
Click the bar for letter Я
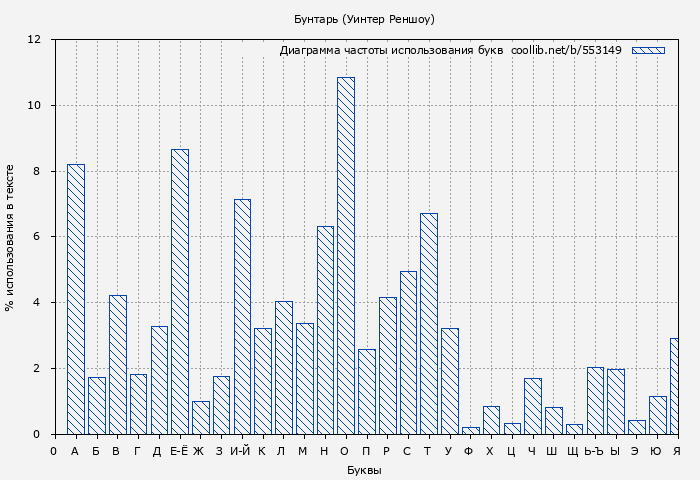click(675, 386)
